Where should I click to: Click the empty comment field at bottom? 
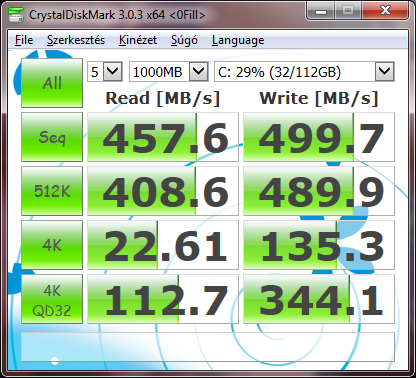tap(208, 347)
